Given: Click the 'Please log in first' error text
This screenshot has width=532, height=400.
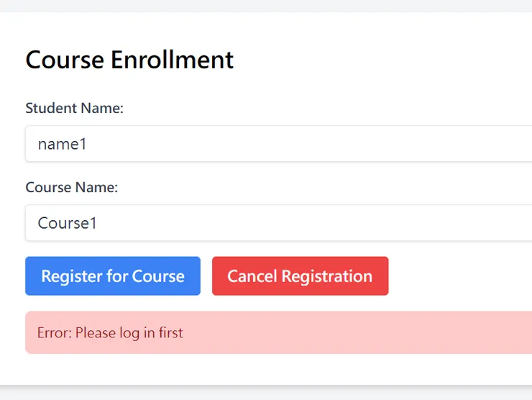Looking at the screenshot, I should (129, 333).
